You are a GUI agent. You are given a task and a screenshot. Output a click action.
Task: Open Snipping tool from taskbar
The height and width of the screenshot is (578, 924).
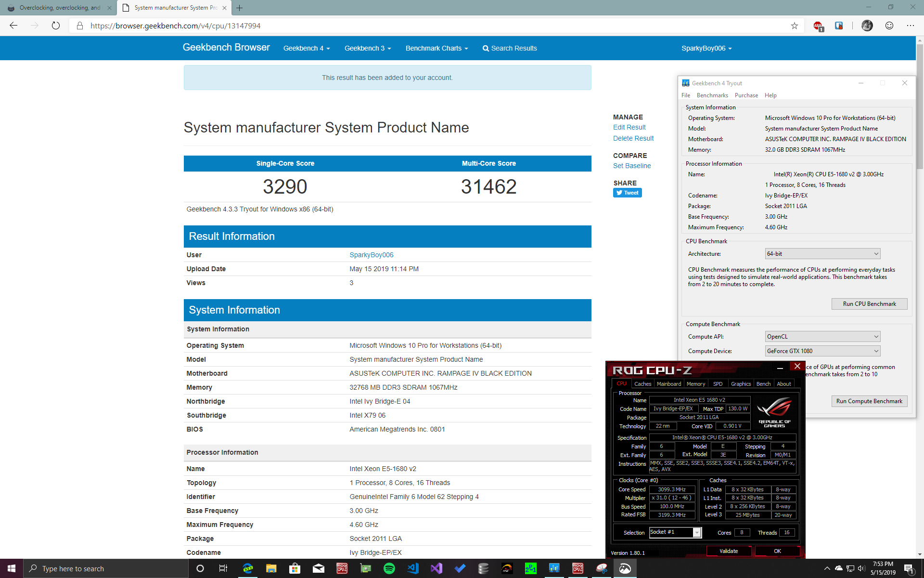[x=602, y=568]
